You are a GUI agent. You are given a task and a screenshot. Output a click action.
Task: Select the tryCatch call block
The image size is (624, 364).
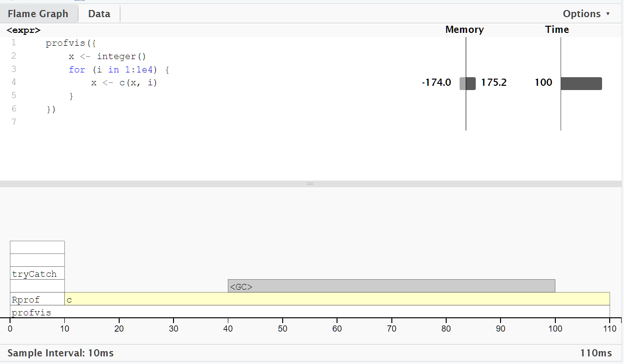click(x=37, y=273)
